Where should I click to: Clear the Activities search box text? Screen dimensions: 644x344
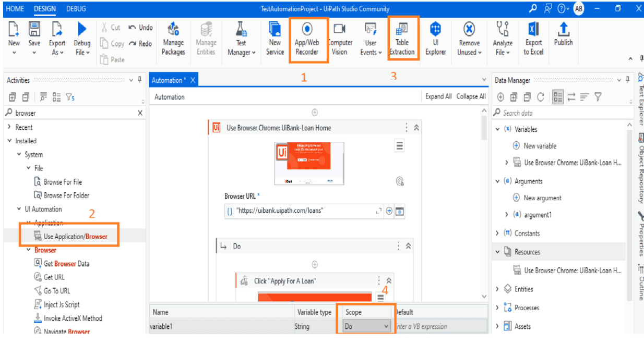(140, 113)
